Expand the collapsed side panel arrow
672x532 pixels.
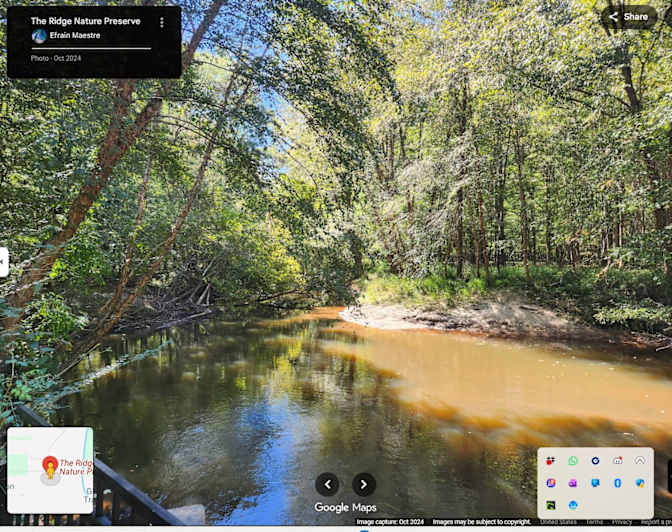[3, 261]
